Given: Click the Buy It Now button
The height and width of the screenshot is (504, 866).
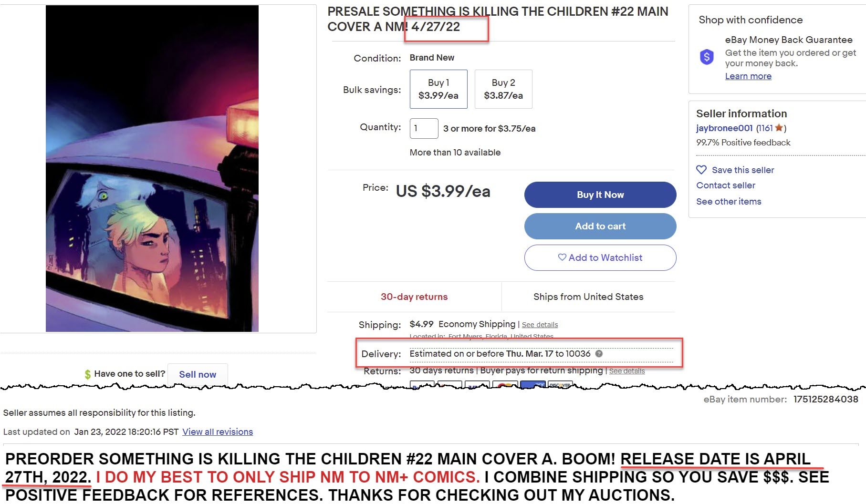Looking at the screenshot, I should (600, 195).
